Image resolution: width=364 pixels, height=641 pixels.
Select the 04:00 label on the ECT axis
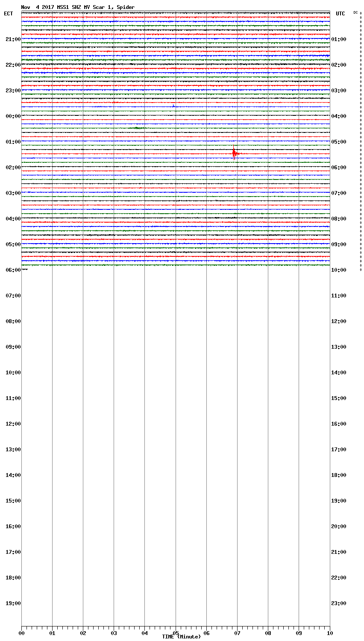coord(13,219)
